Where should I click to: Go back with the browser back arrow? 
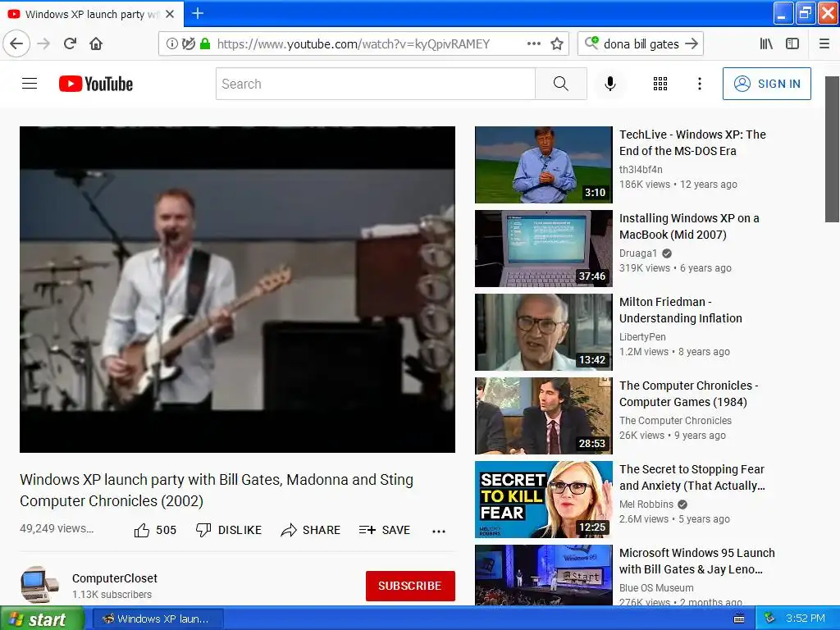(16, 43)
